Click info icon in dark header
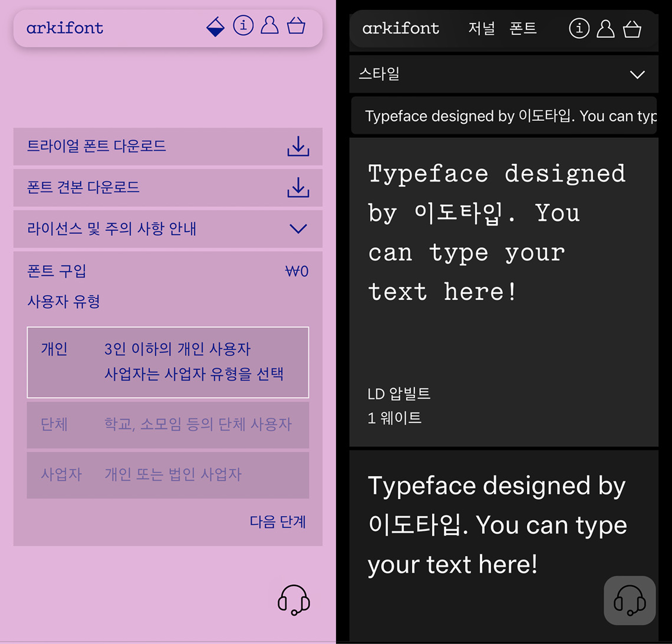The height and width of the screenshot is (644, 672). tap(579, 28)
